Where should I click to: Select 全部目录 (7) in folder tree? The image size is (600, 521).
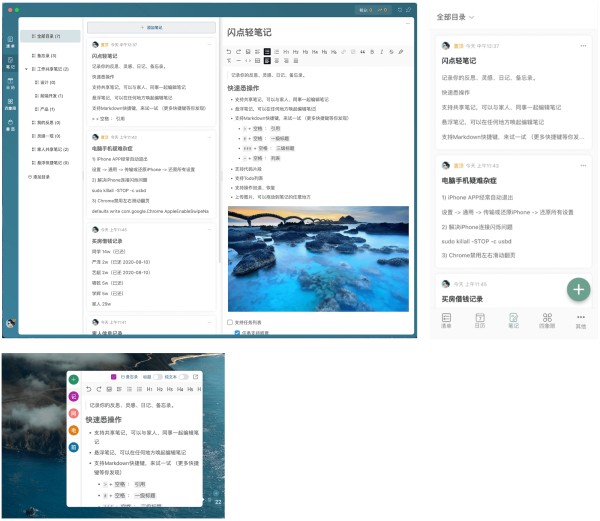click(50, 36)
